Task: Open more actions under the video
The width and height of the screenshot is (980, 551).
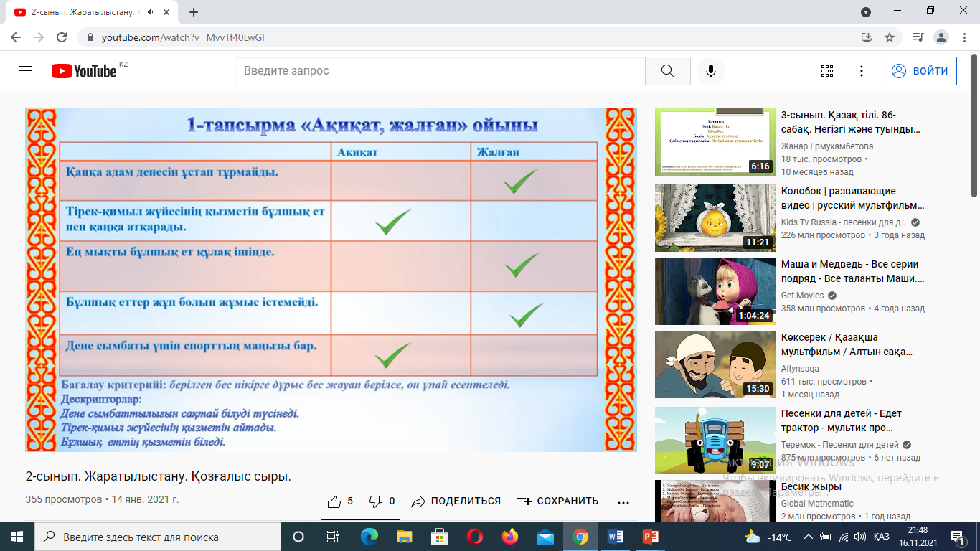Action: 623,501
